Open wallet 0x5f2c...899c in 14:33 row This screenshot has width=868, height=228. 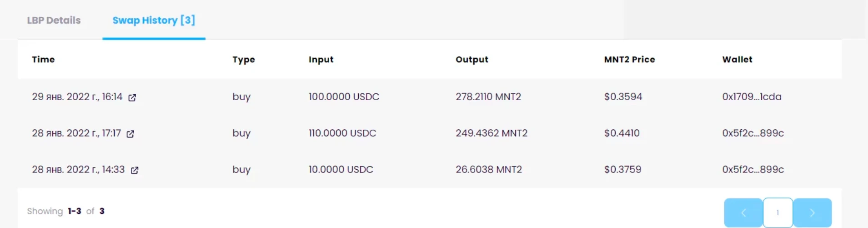[x=753, y=169]
